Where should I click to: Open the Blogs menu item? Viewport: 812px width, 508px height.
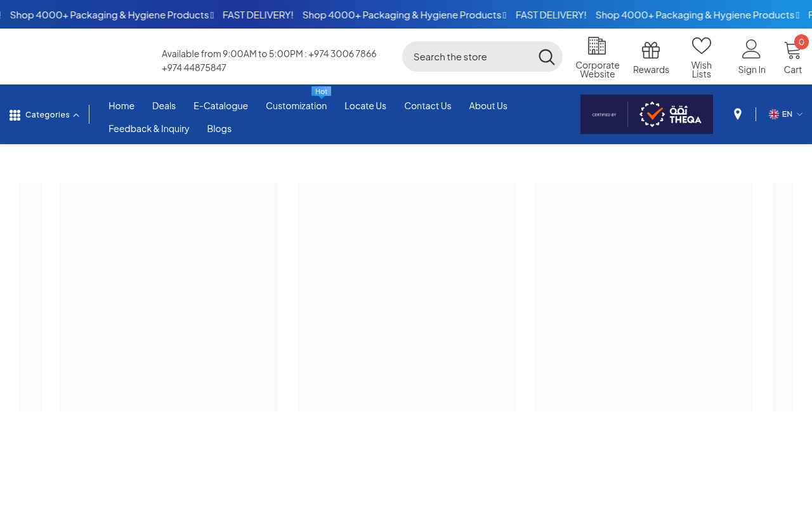coord(219,128)
